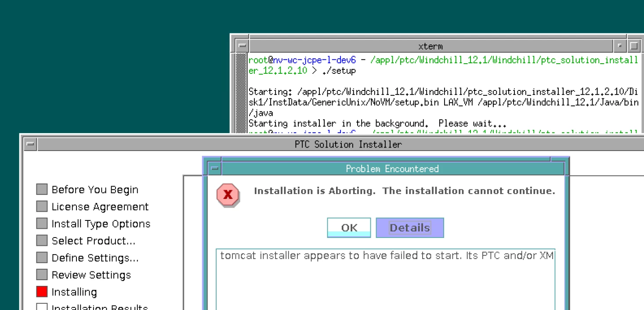The height and width of the screenshot is (310, 644).
Task: Open the PTC Solution Installer window menu button
Action: 30,144
